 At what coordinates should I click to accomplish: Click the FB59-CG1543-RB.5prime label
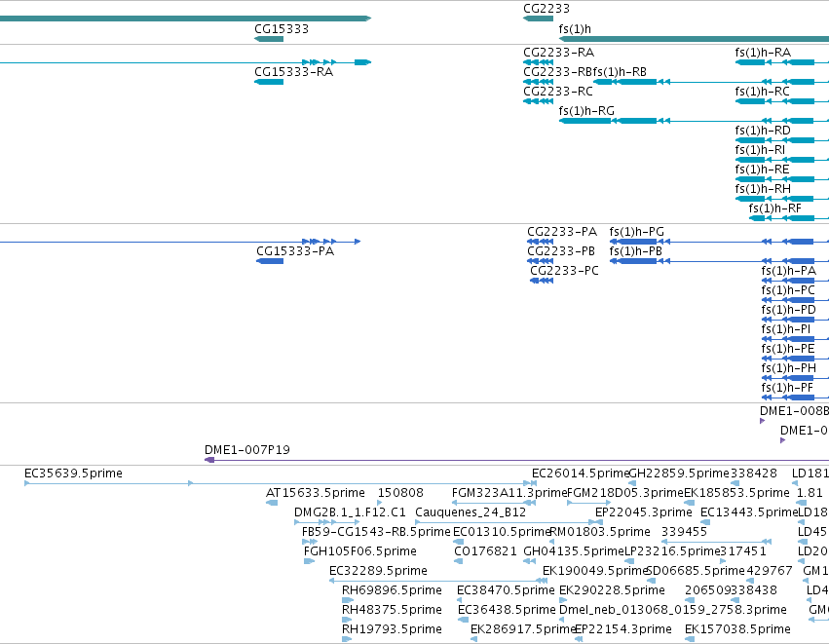(x=376, y=532)
